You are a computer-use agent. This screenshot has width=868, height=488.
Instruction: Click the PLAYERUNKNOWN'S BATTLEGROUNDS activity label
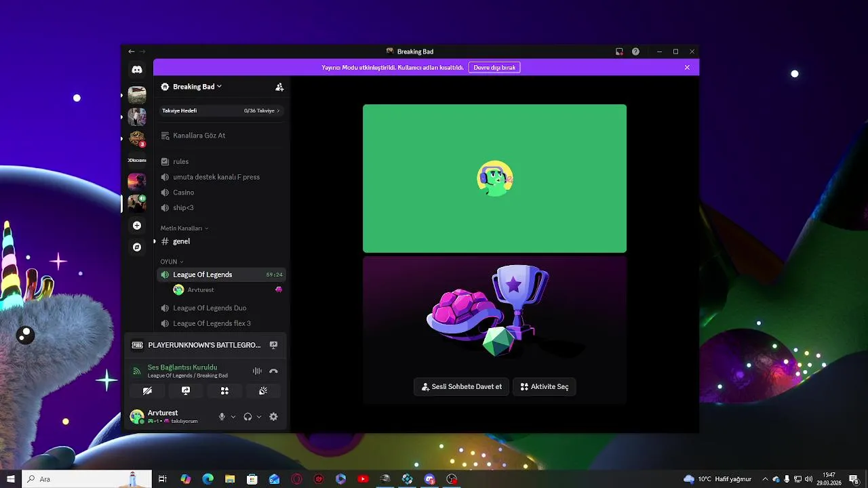[x=204, y=345]
